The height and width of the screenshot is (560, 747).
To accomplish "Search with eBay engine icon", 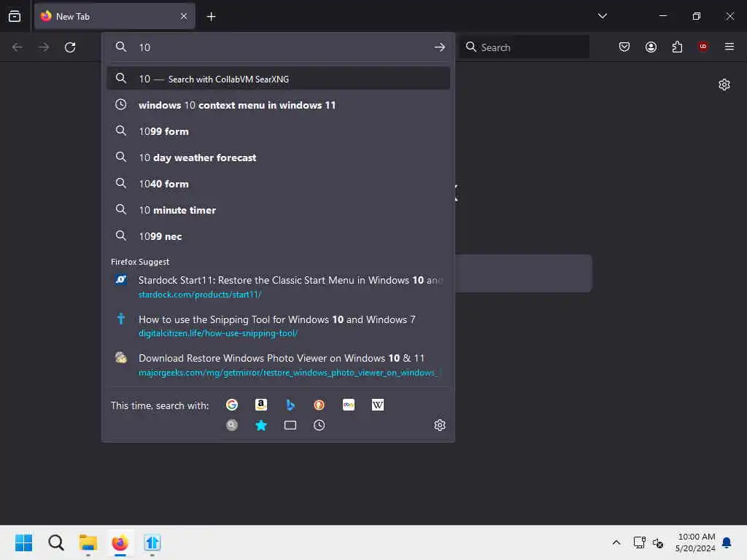I will tap(349, 405).
